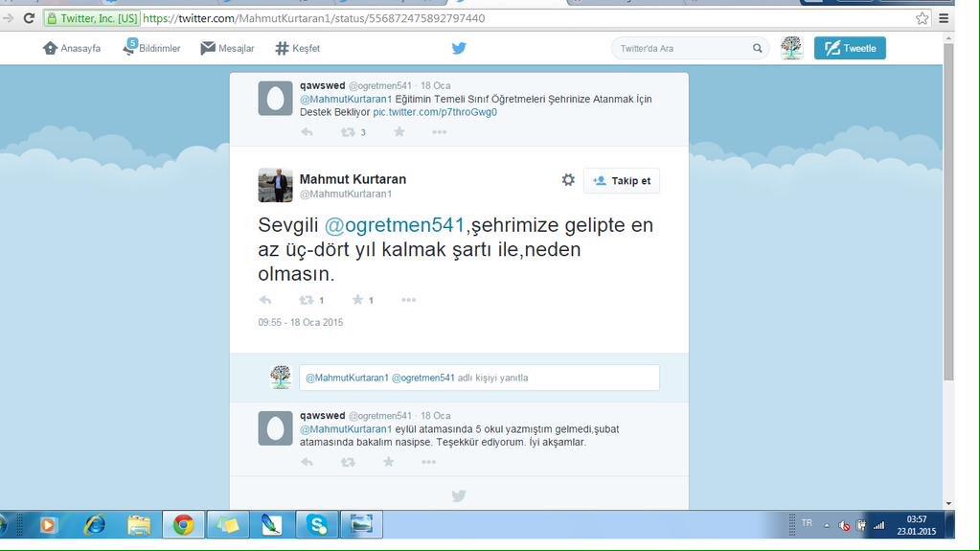
Task: Click Twitter, Inc. [US] security lock badge
Action: (92, 18)
